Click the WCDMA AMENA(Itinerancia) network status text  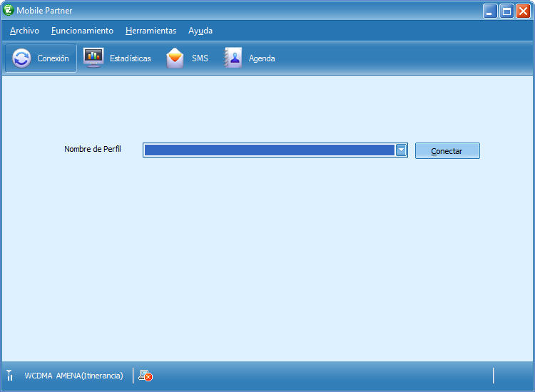click(x=73, y=376)
